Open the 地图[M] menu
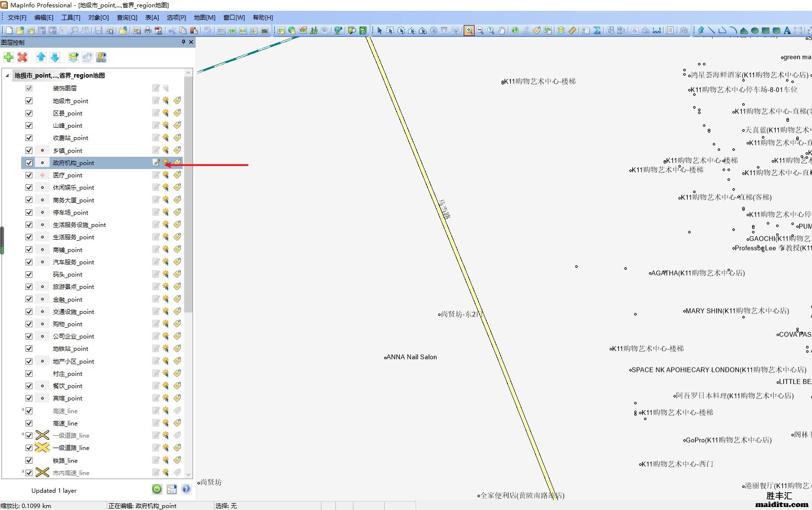 click(x=204, y=18)
